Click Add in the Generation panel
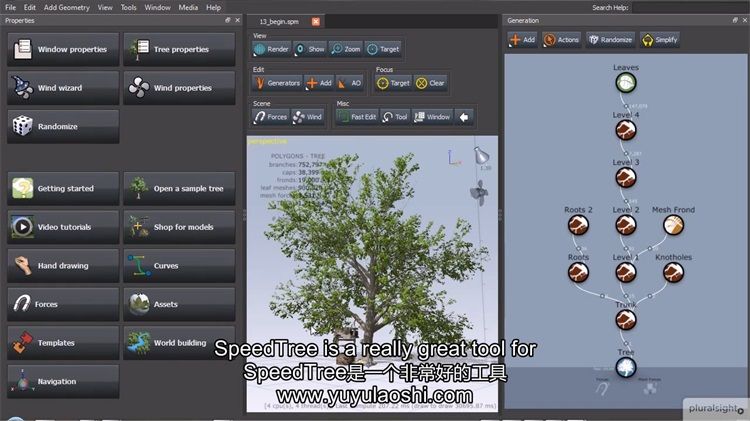 pyautogui.click(x=522, y=40)
